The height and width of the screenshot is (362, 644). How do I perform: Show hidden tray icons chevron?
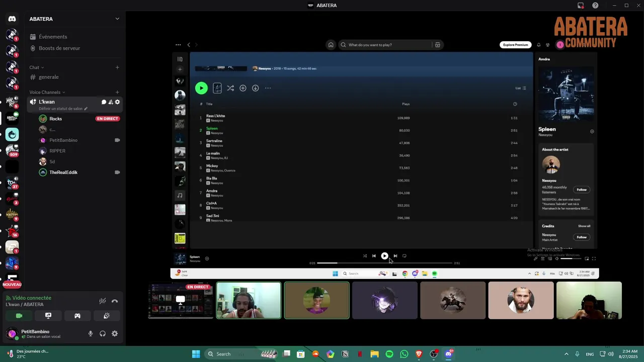[566, 354]
